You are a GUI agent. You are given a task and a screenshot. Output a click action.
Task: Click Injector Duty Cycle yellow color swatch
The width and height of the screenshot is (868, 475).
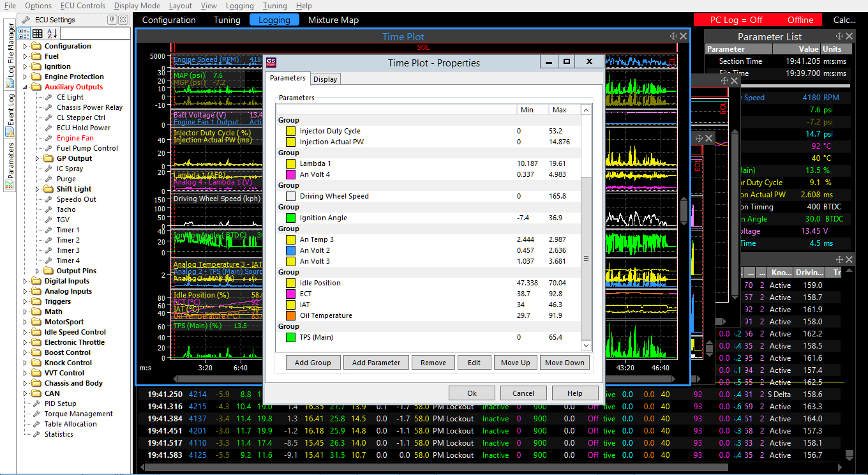pyautogui.click(x=290, y=131)
